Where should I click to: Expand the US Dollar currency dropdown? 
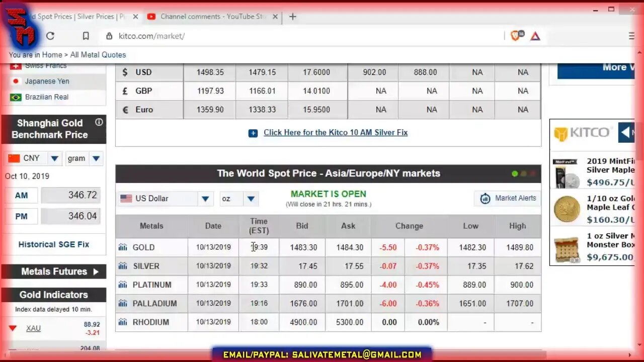coord(205,199)
